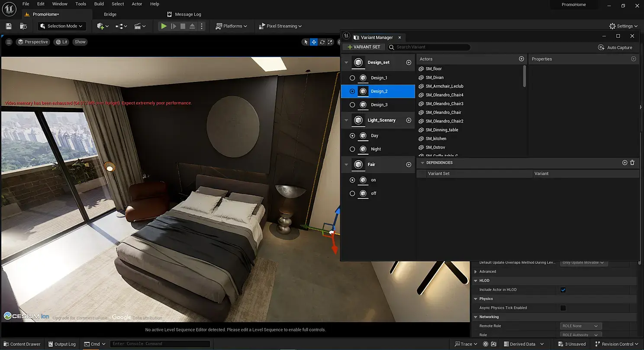This screenshot has height=350, width=644.
Task: Click the SM_Divan actor icon
Action: 421,78
